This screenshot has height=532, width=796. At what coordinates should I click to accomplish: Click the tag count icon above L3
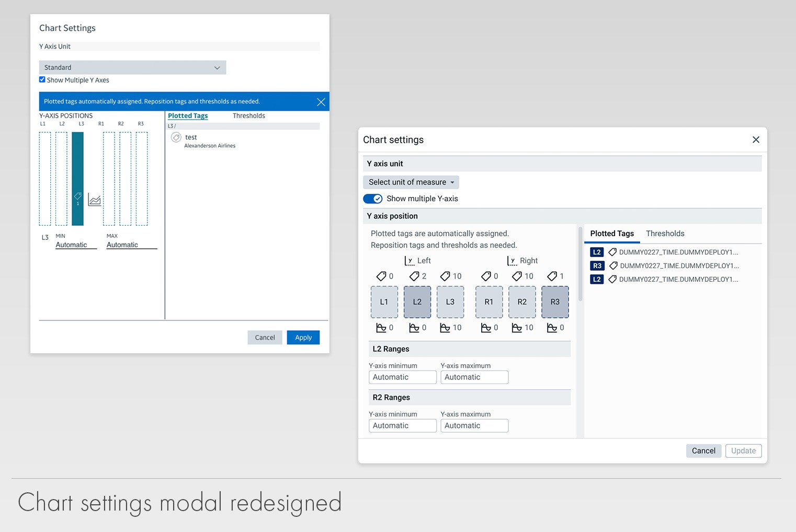[x=445, y=276]
